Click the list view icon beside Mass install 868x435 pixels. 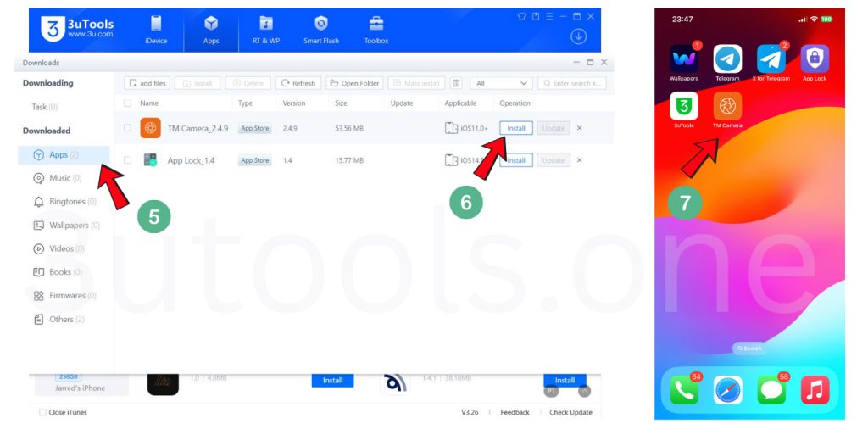coord(456,83)
